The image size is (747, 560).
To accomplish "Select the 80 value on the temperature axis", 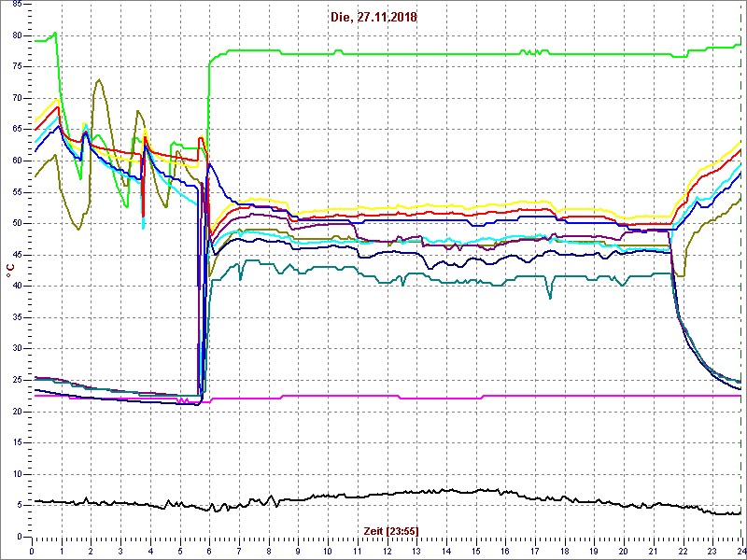I will [x=17, y=35].
